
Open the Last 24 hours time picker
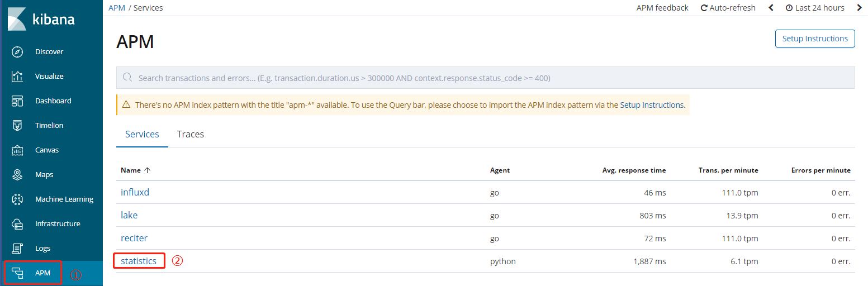pyautogui.click(x=814, y=8)
